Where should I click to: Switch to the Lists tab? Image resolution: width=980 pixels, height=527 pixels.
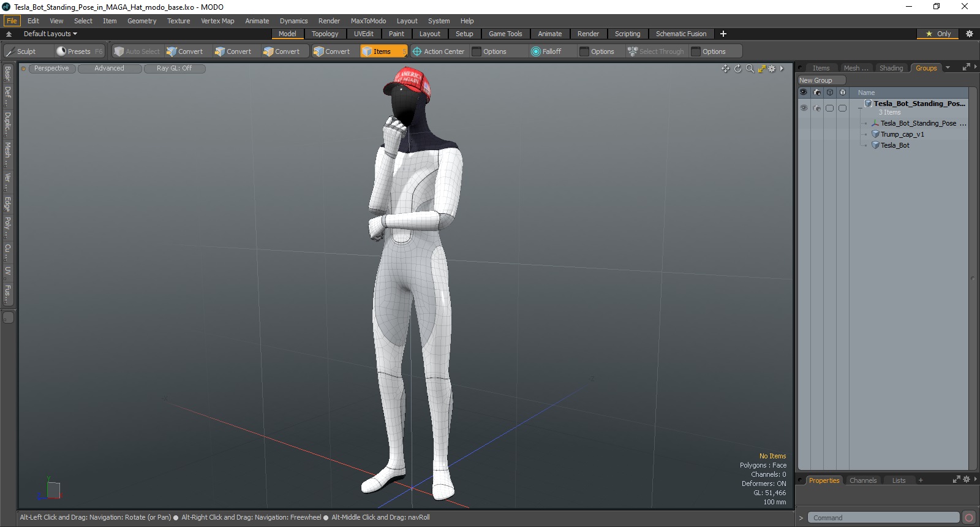(899, 480)
